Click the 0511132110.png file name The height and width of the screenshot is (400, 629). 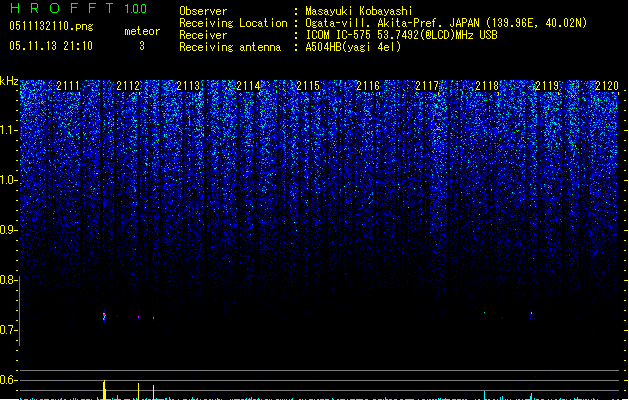(x=51, y=26)
